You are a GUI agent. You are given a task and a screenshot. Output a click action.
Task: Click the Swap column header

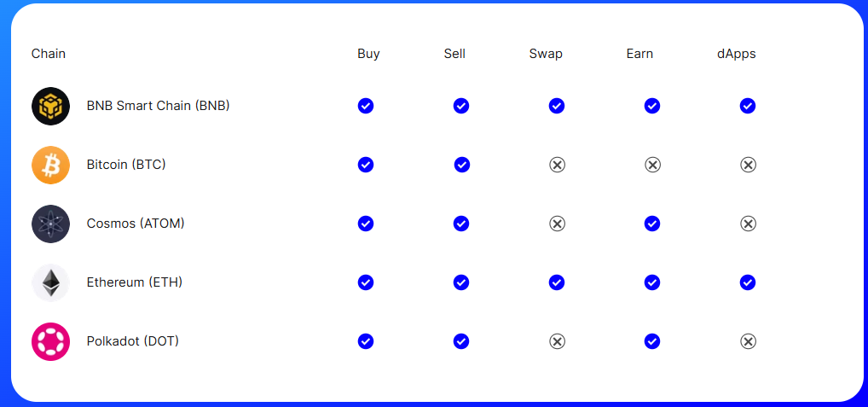(546, 54)
